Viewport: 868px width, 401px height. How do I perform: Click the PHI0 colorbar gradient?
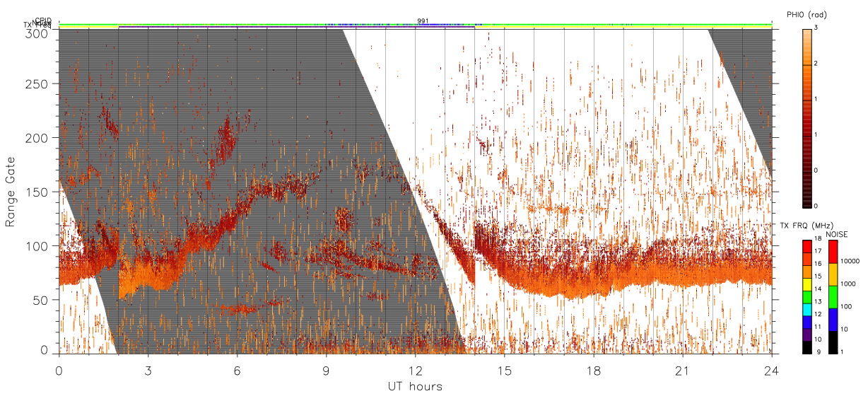pos(807,117)
